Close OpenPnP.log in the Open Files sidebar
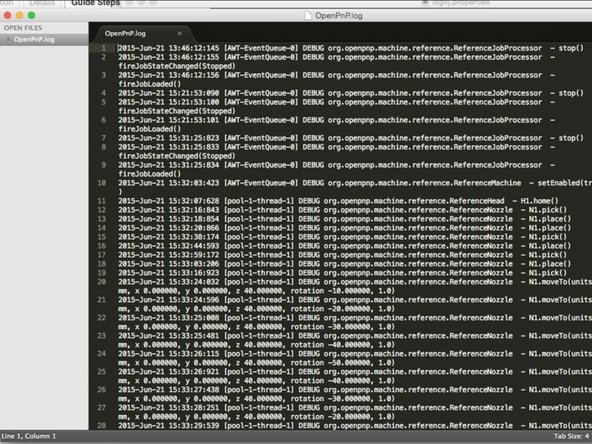Screen dimensions: 592x444 (x=8, y=39)
